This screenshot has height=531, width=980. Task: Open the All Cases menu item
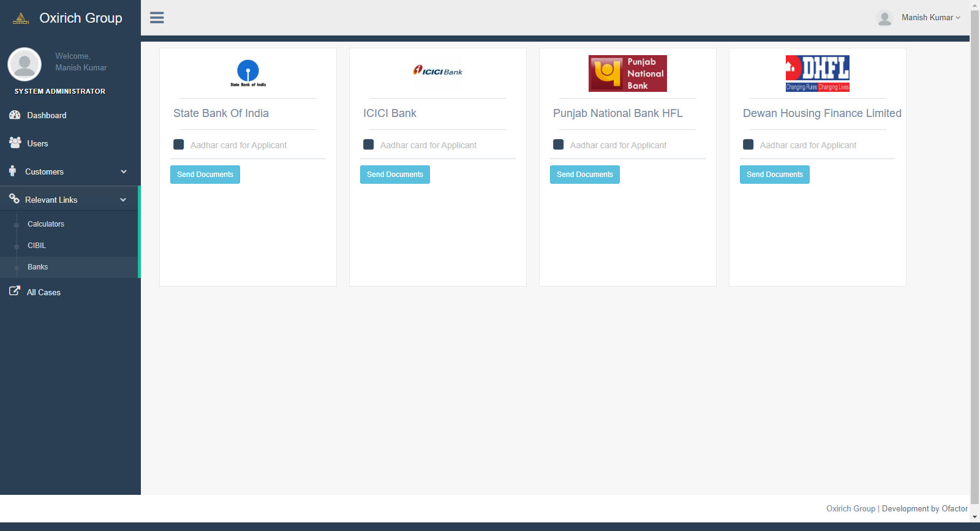tap(70, 292)
